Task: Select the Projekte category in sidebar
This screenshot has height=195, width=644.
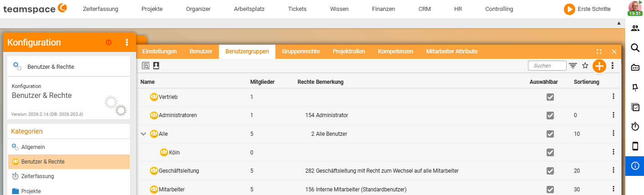Action: tap(69, 191)
